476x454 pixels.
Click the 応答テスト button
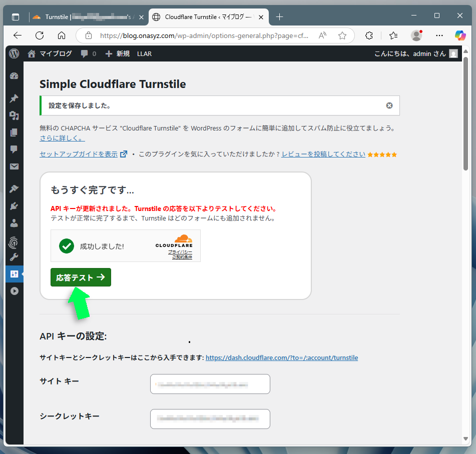point(80,277)
